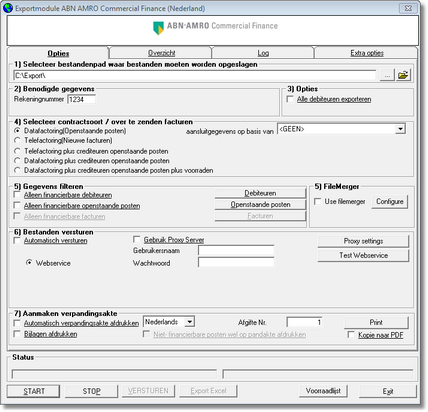This screenshot has width=428, height=412.
Task: Select Telefactoring(Nieuwe facturen) radio button
Action: (17, 140)
